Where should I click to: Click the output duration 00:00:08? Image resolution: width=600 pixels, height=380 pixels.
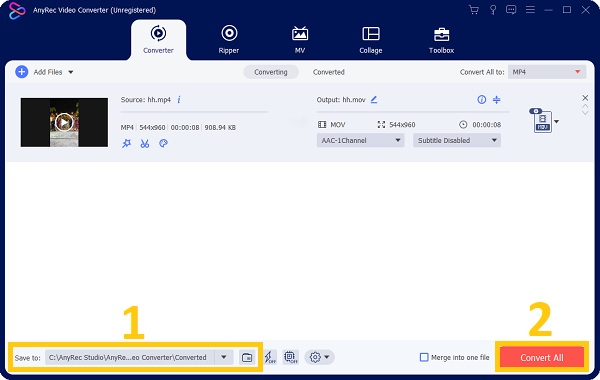[x=486, y=125]
